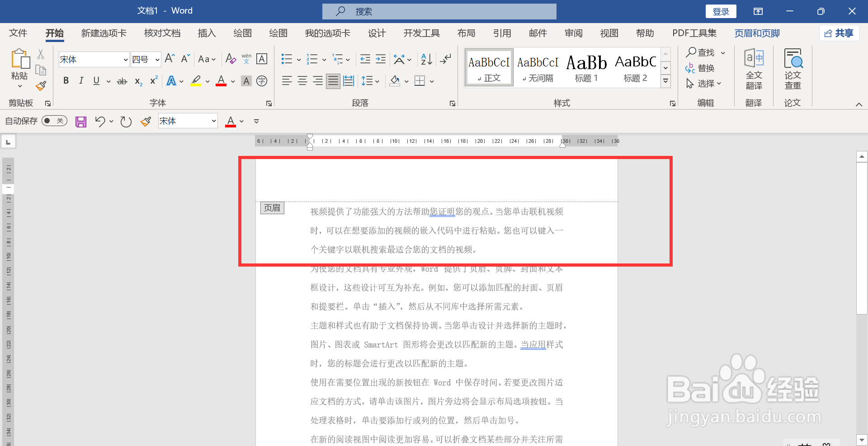Click the Cut scissors icon

41,54
